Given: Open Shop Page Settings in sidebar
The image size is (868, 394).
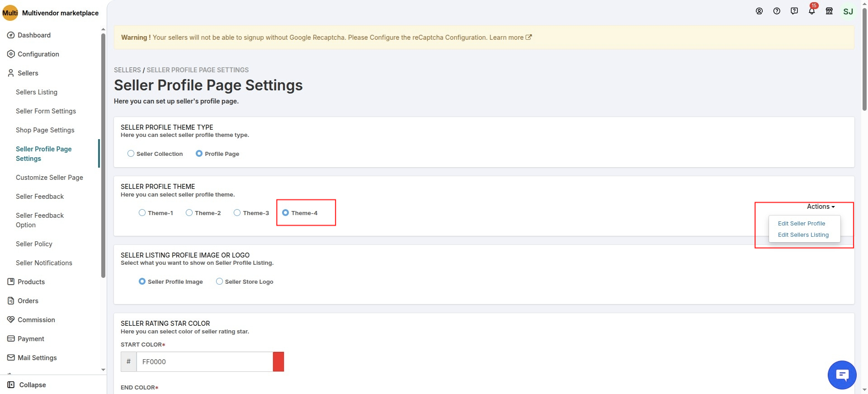Looking at the screenshot, I should pyautogui.click(x=45, y=130).
